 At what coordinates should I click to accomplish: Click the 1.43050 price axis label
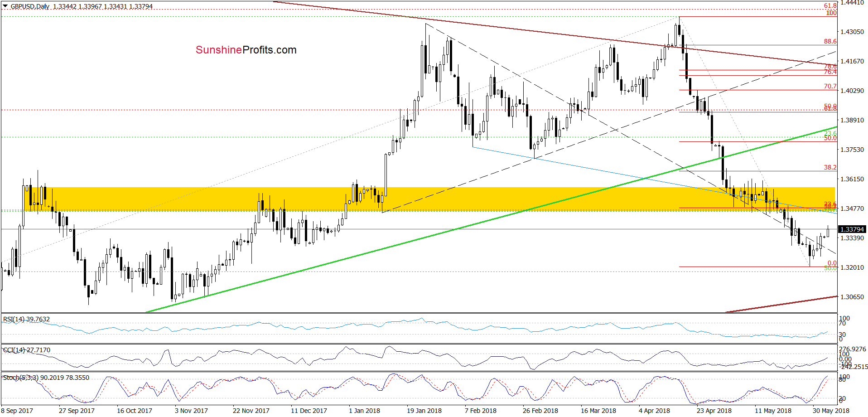(x=852, y=32)
